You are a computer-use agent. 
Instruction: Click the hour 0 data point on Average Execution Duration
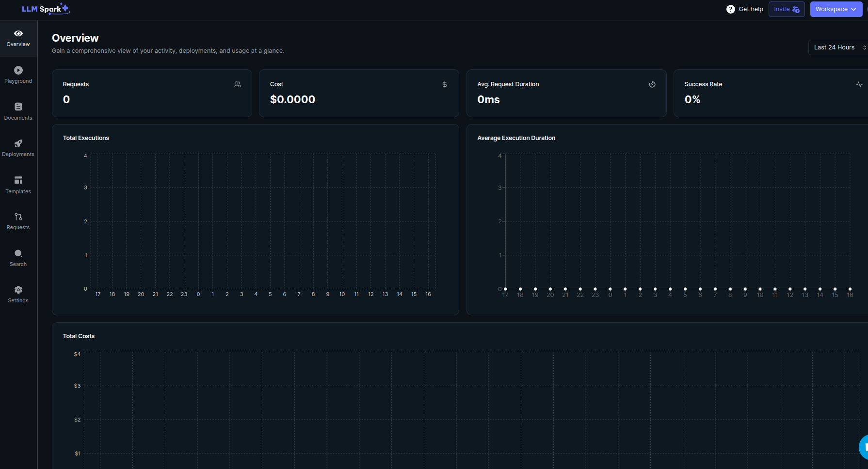[610, 289]
